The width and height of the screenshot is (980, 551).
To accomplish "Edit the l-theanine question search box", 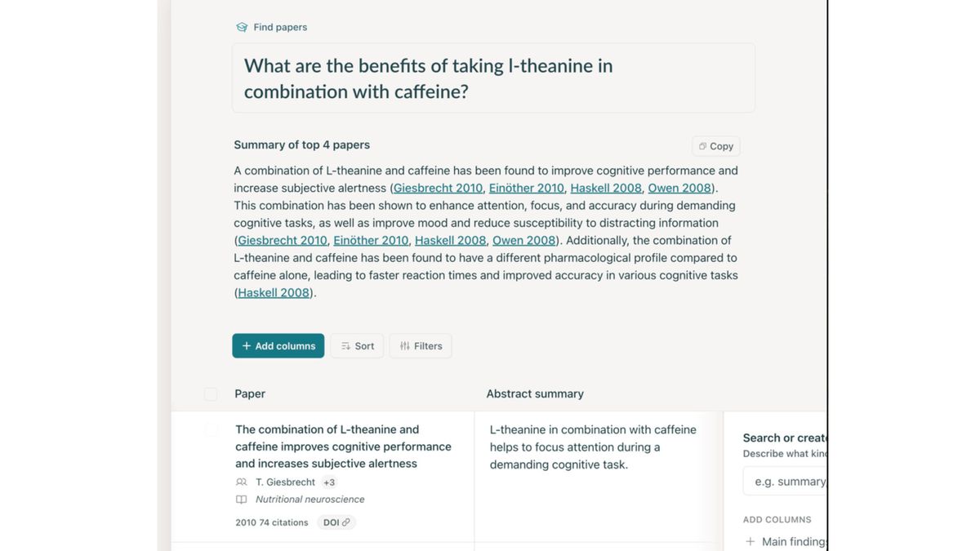I will click(493, 78).
